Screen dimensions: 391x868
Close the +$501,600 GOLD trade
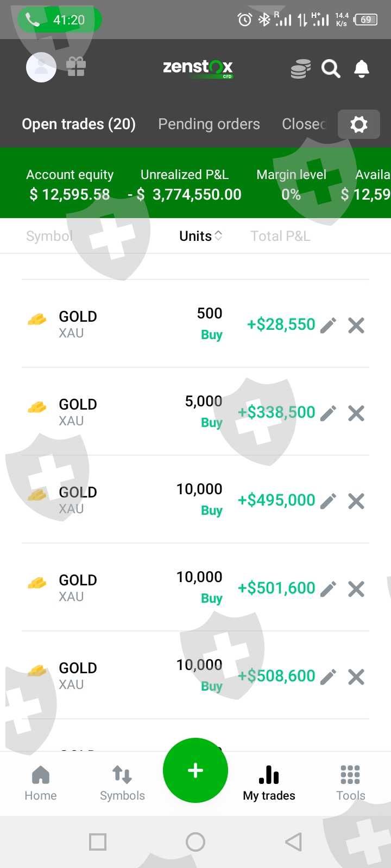click(356, 589)
